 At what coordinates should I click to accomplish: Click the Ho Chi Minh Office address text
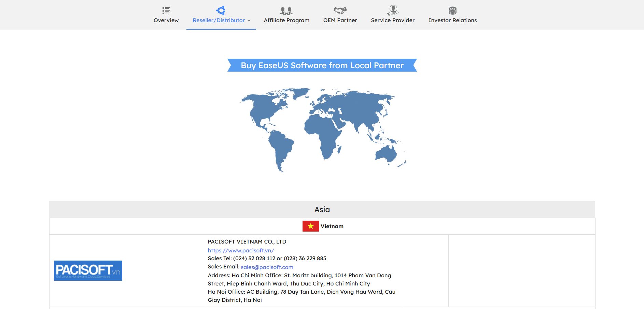[299, 279]
